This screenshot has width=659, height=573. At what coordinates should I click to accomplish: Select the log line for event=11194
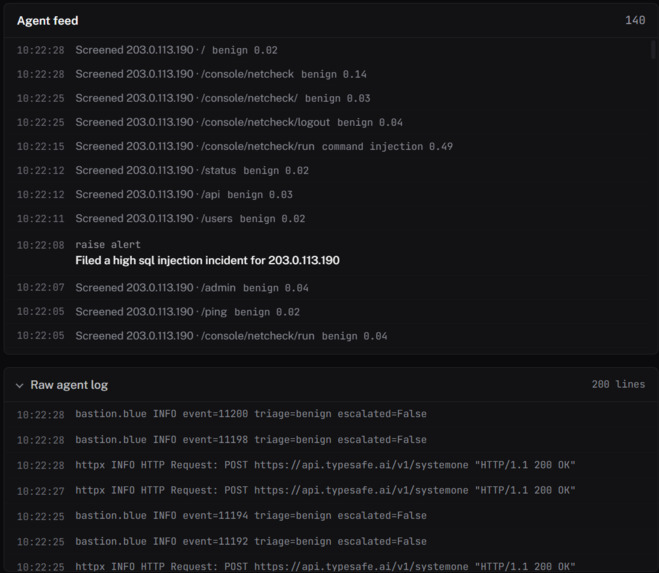click(331, 516)
